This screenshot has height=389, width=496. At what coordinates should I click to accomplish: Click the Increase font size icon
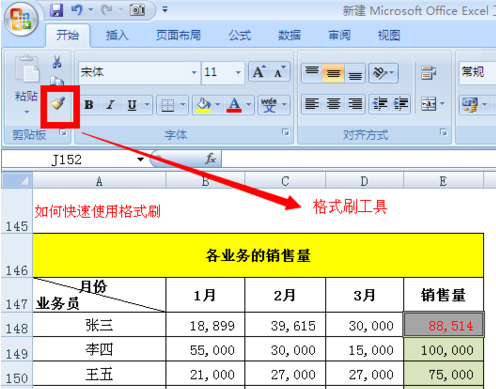point(259,72)
